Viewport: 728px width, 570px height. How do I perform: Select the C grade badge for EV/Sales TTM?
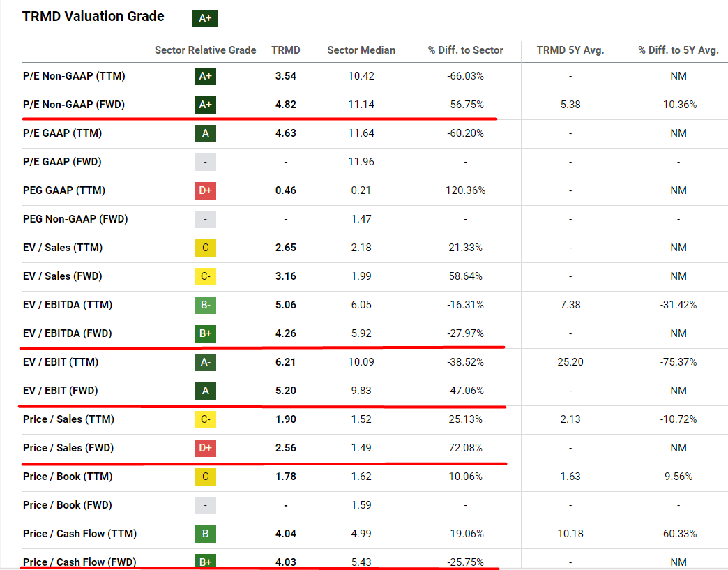pyautogui.click(x=205, y=248)
